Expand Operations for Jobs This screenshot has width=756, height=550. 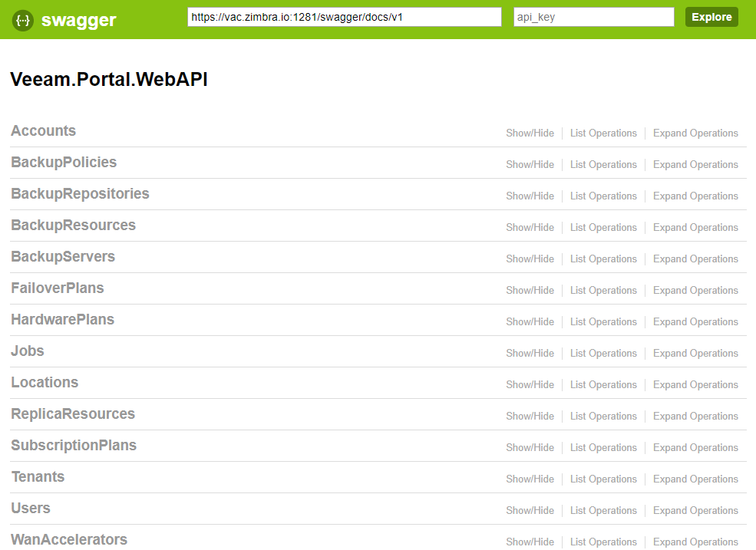click(x=695, y=354)
